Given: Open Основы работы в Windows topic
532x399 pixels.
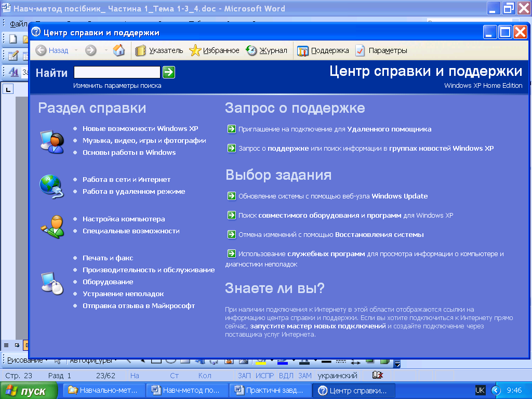Looking at the screenshot, I should click(129, 152).
